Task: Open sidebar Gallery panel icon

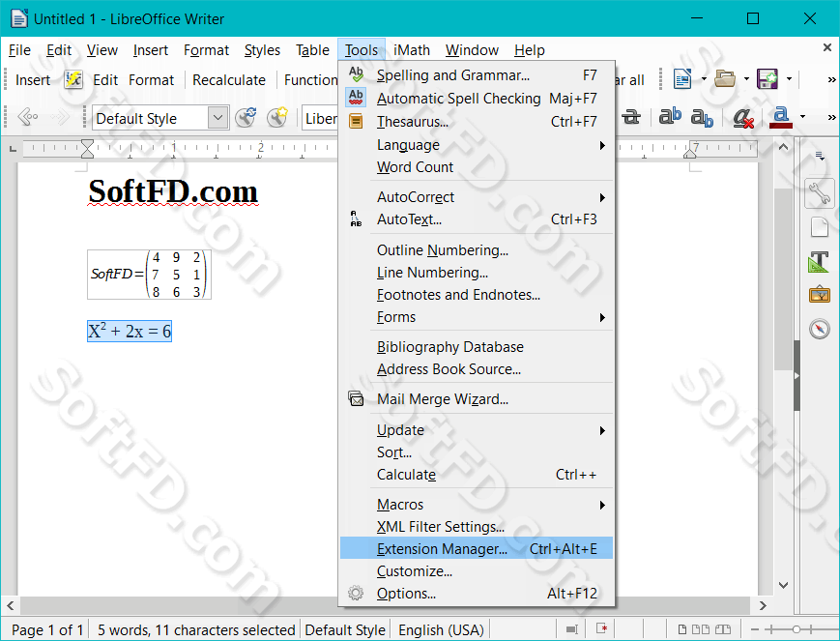Action: tap(820, 295)
